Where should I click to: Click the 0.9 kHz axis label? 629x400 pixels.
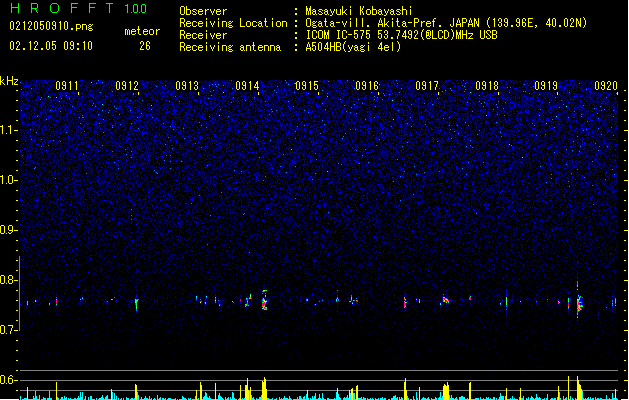(9, 230)
